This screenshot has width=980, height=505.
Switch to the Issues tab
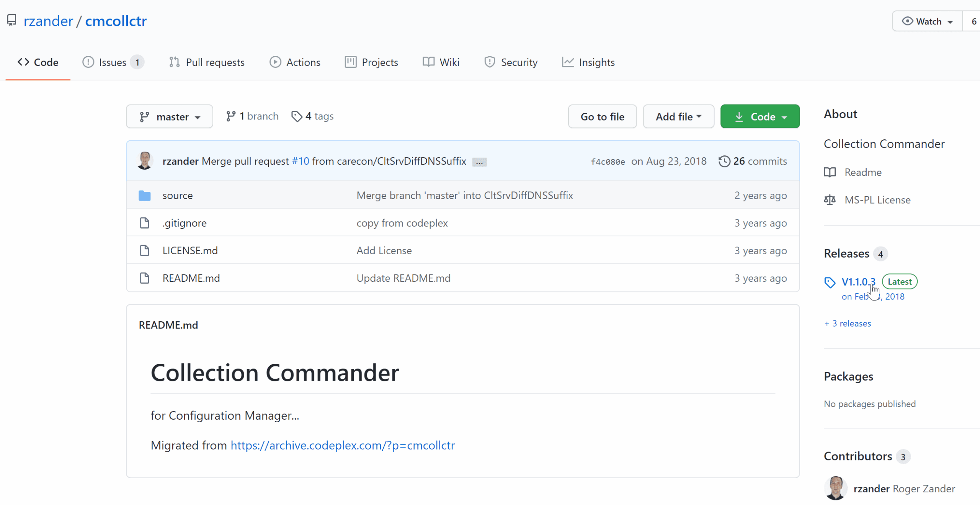pyautogui.click(x=113, y=62)
